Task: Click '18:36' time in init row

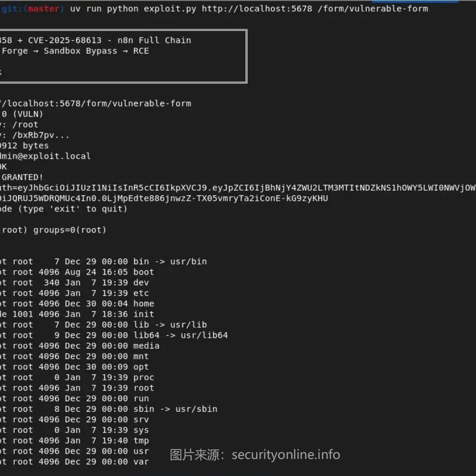Action: tap(115, 314)
